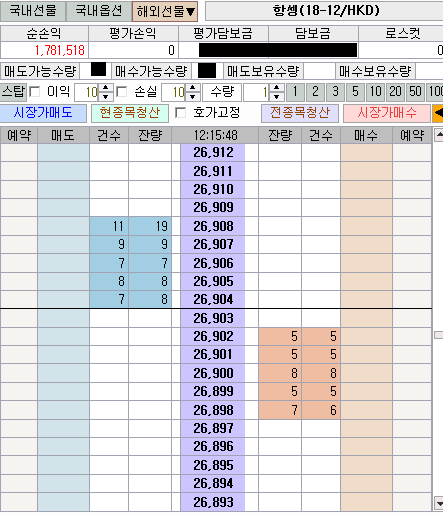Viewport: 443px width, 514px height.
Task: Open the 해외선물 dropdown tab
Action: pyautogui.click(x=165, y=12)
